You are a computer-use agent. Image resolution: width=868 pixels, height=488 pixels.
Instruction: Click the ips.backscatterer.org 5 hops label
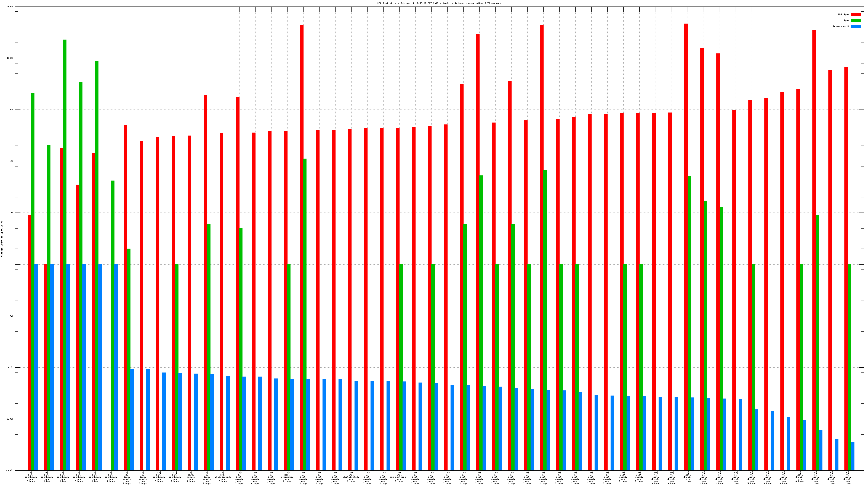[399, 477]
